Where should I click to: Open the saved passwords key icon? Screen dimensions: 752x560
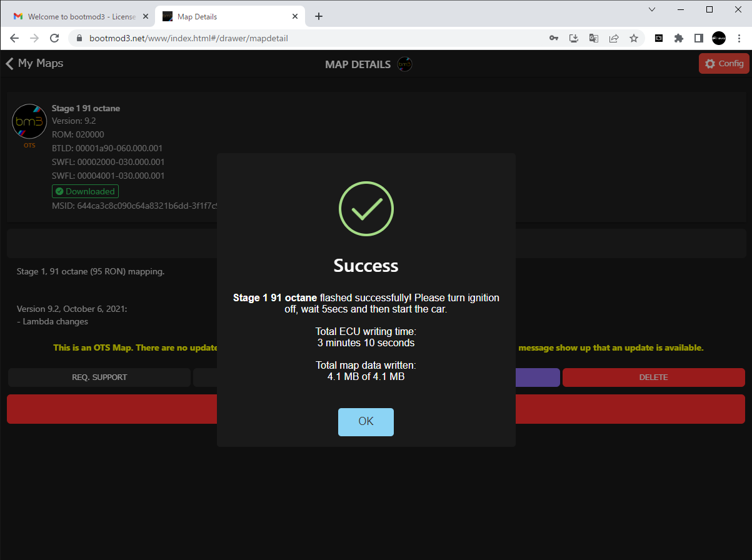[554, 38]
